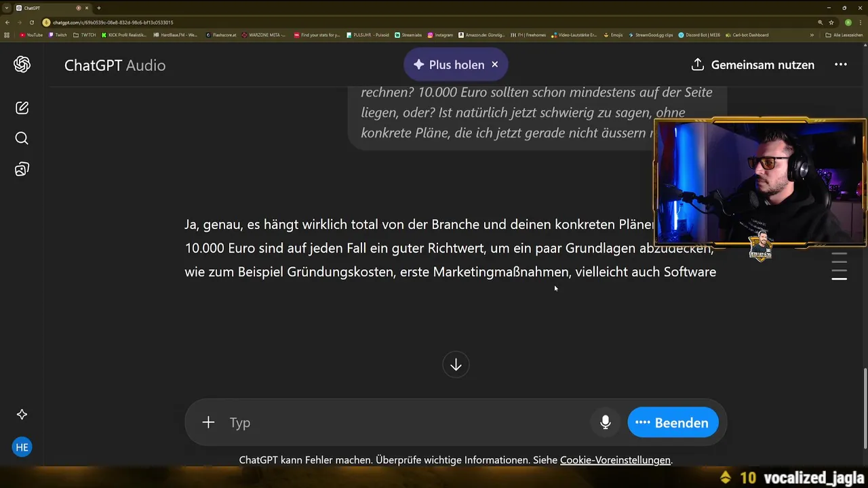
Task: Open the KICK Profil bookmark
Action: (x=124, y=35)
